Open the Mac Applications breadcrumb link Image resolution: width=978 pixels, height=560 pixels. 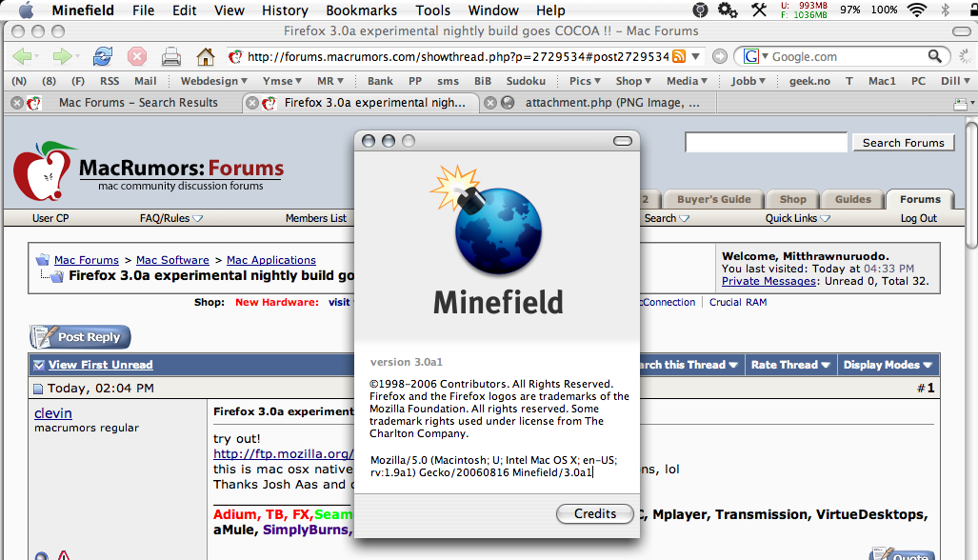[x=271, y=260]
